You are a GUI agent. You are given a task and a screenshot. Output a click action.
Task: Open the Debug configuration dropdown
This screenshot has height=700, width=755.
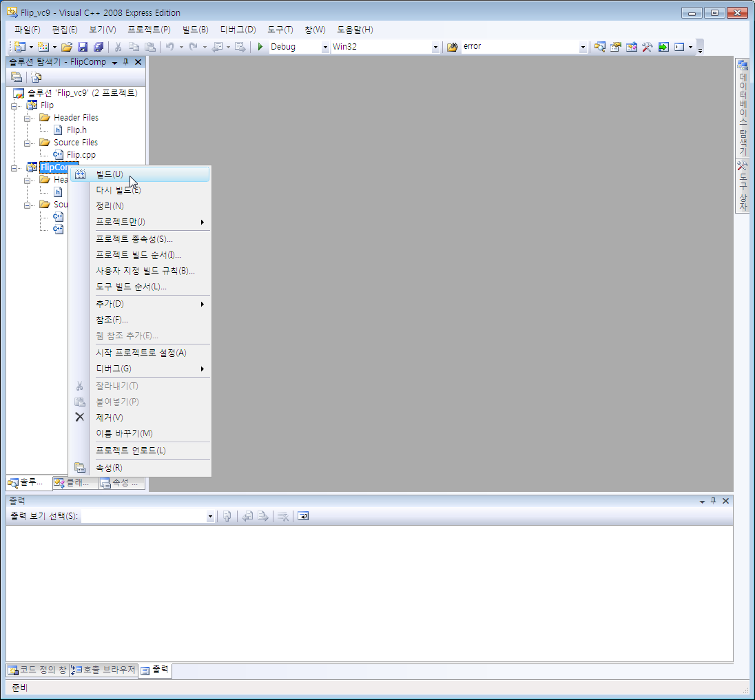pyautogui.click(x=325, y=47)
